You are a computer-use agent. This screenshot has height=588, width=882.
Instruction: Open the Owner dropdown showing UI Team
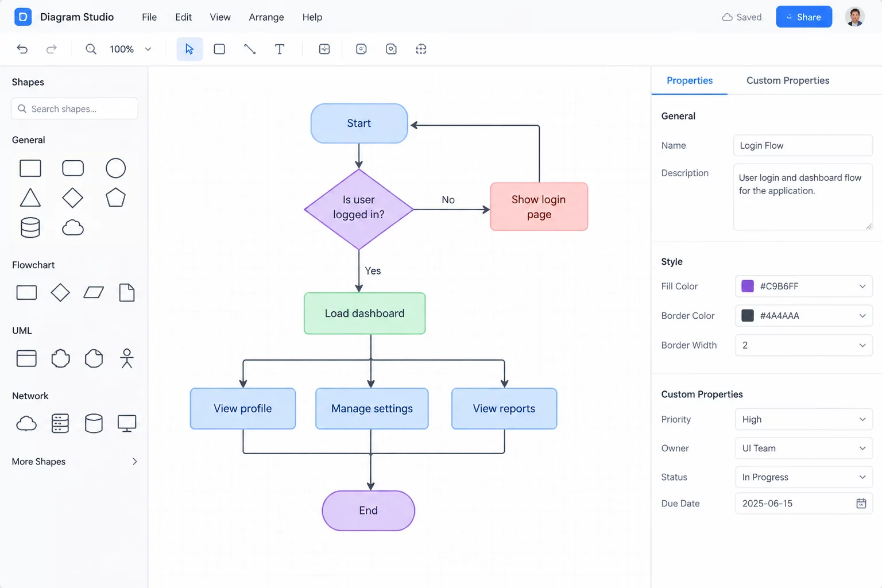click(x=804, y=448)
